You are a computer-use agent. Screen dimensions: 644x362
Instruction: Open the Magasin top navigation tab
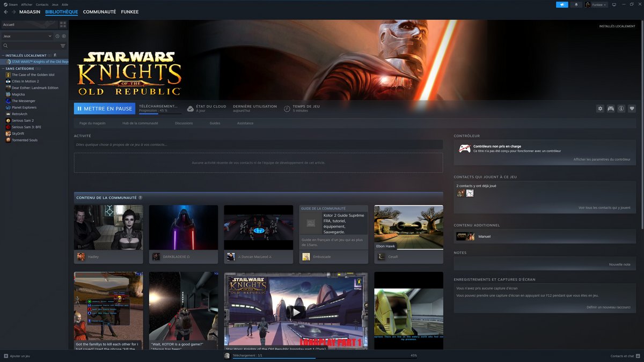pos(30,12)
